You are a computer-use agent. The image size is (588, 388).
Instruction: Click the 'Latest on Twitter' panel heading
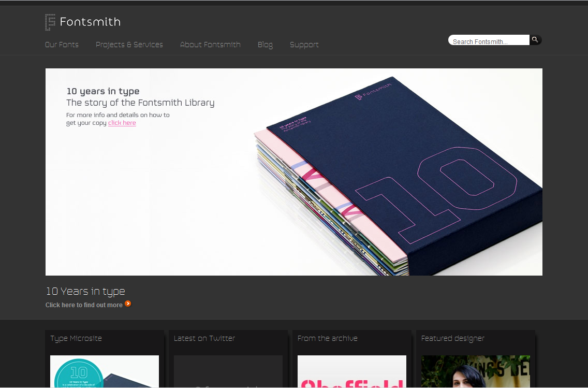click(204, 338)
